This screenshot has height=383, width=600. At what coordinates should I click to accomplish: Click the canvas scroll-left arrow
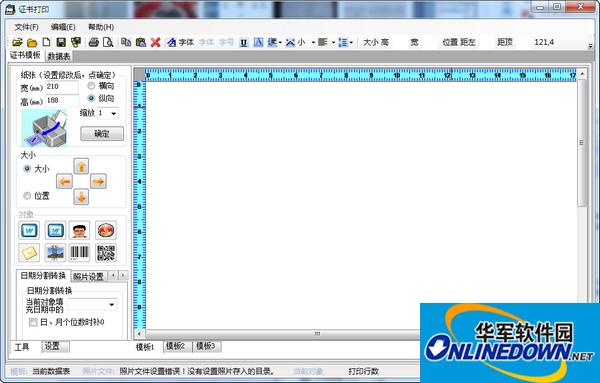coord(139,334)
